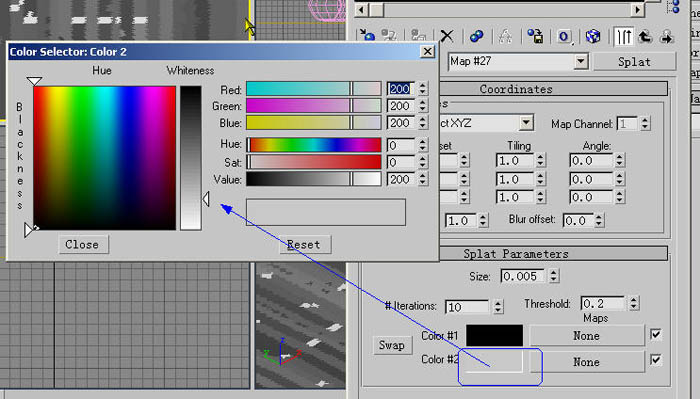Click the Go Forward to Sibling icon
700x399 pixels.
(666, 36)
